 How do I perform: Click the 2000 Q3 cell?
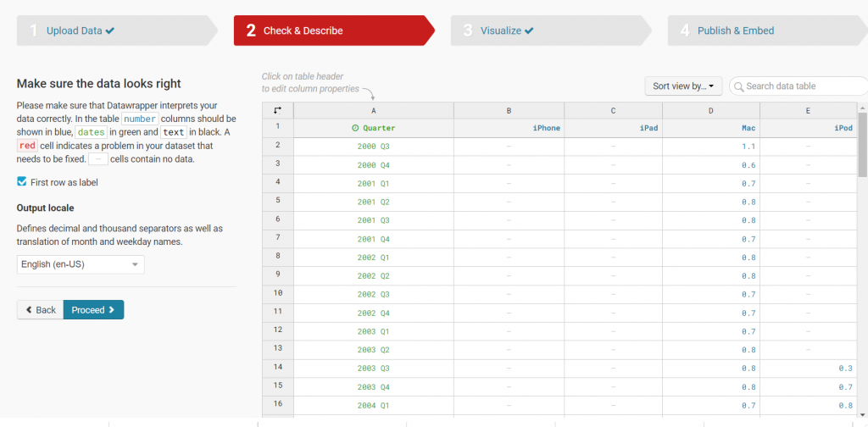(374, 147)
